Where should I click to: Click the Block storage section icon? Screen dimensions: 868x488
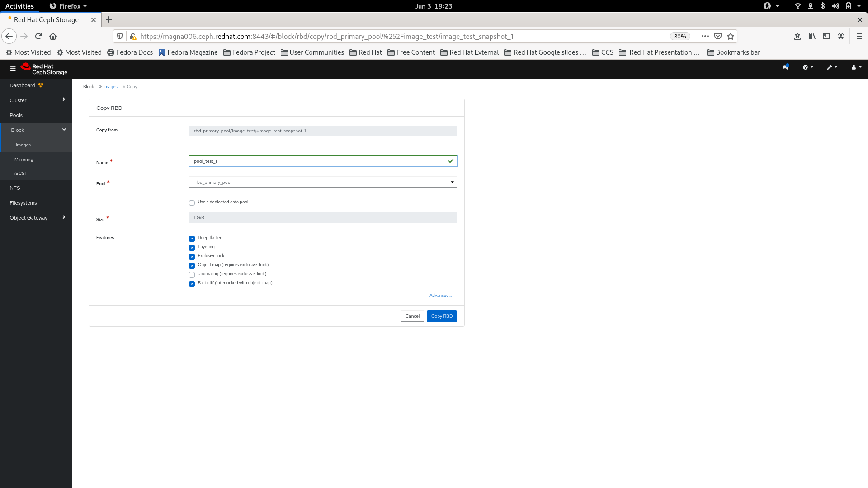point(64,129)
